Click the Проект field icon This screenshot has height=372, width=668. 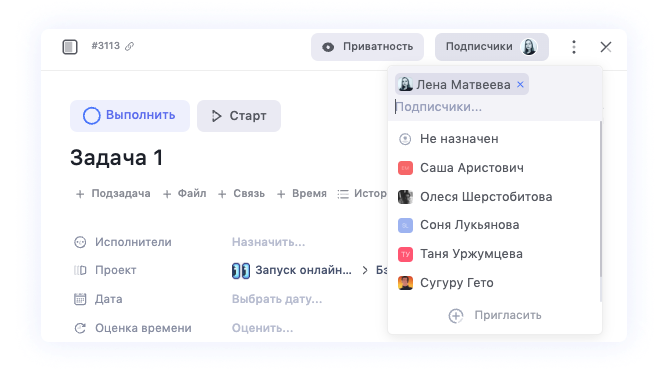pyautogui.click(x=80, y=271)
